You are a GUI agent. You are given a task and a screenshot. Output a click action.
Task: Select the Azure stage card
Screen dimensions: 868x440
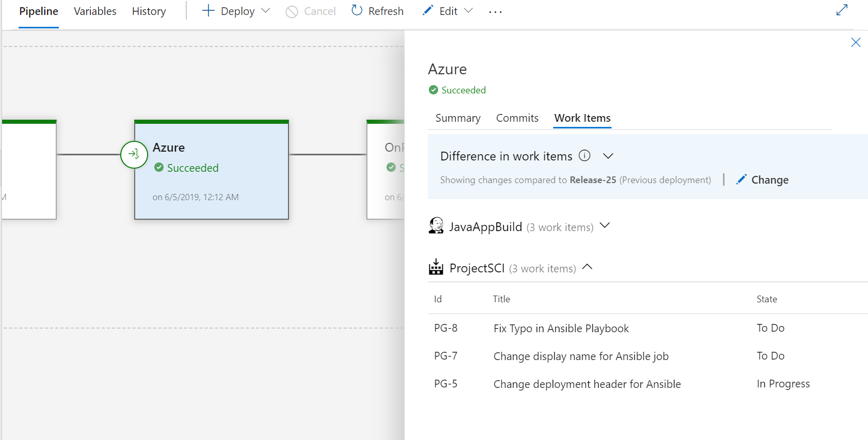click(212, 170)
